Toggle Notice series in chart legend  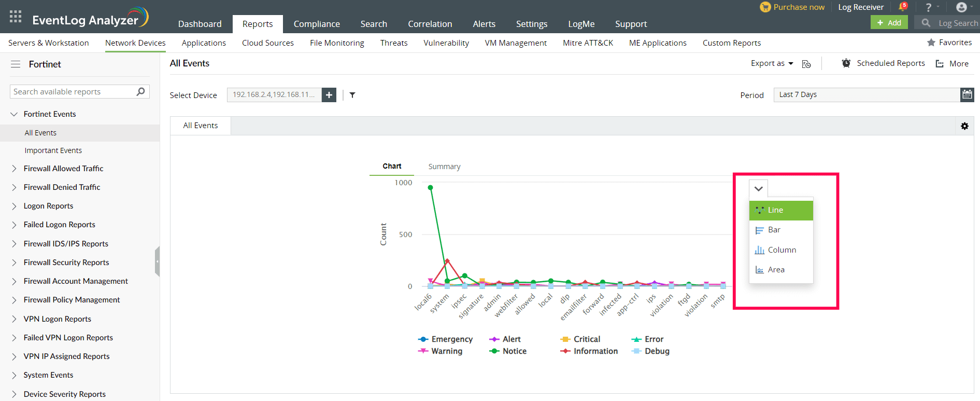tap(514, 351)
